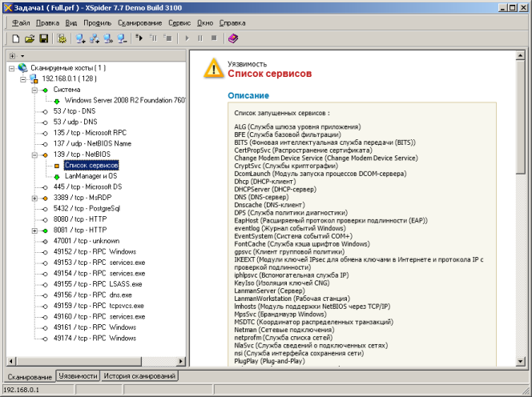The width and height of the screenshot is (532, 397).
Task: Stop all scans toolbar icon
Action: pyautogui.click(x=167, y=38)
